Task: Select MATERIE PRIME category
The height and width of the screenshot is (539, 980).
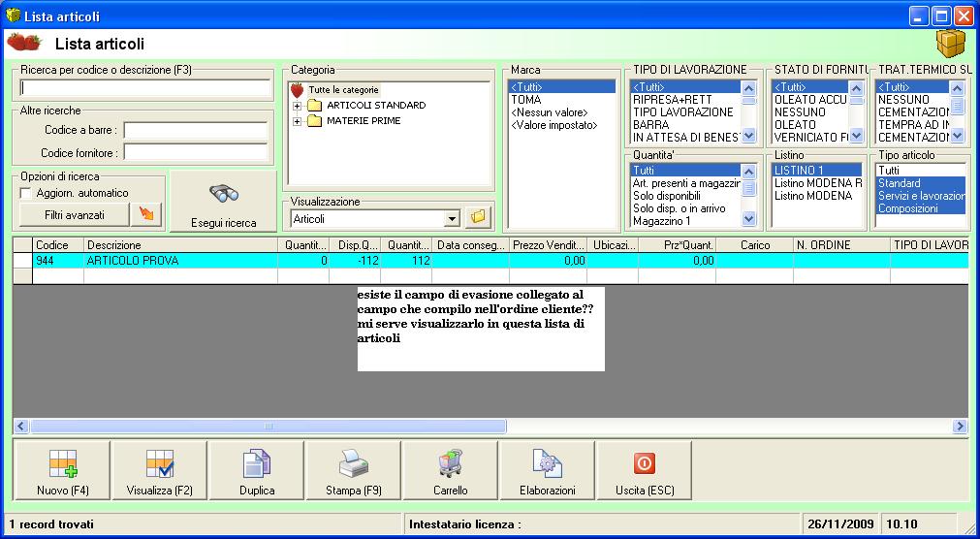Action: point(364,120)
